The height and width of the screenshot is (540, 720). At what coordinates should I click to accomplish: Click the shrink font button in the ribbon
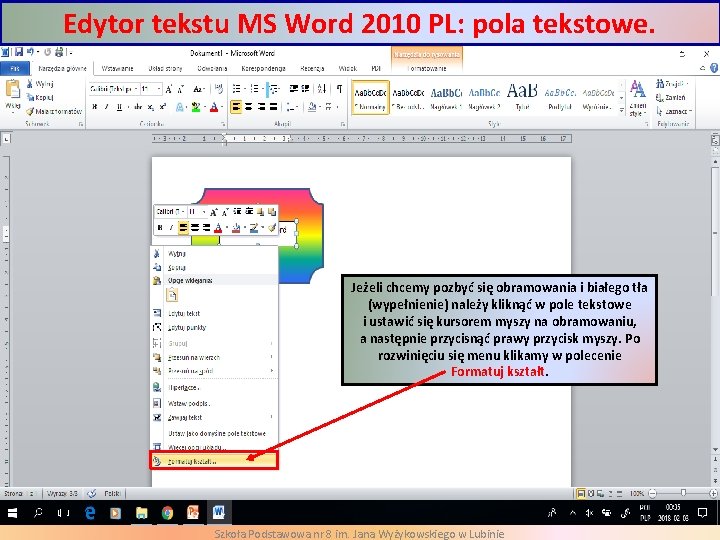181,89
